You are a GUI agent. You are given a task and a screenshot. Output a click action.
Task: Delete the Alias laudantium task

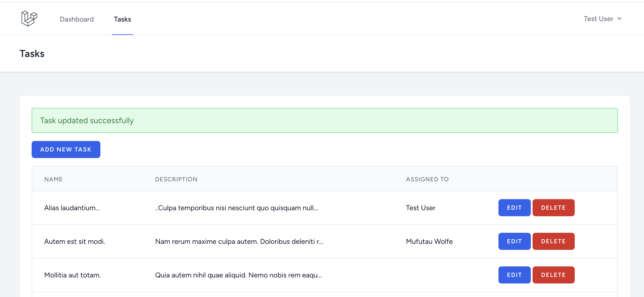click(553, 208)
